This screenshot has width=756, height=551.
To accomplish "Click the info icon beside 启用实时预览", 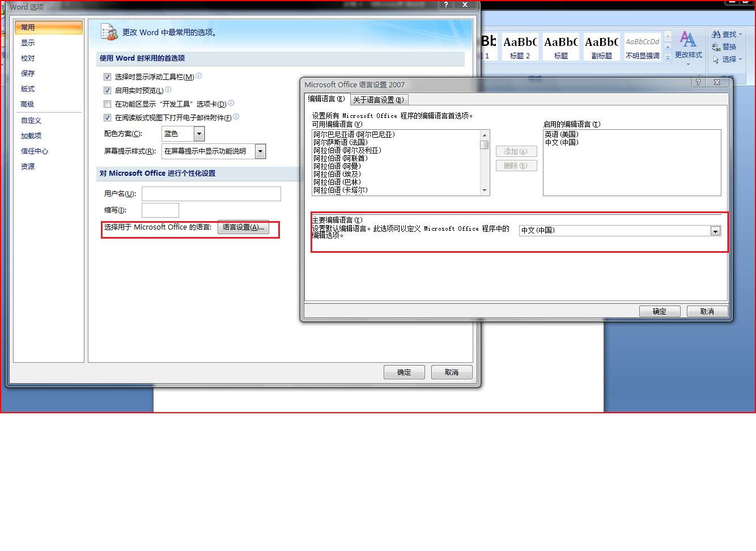I will (168, 90).
